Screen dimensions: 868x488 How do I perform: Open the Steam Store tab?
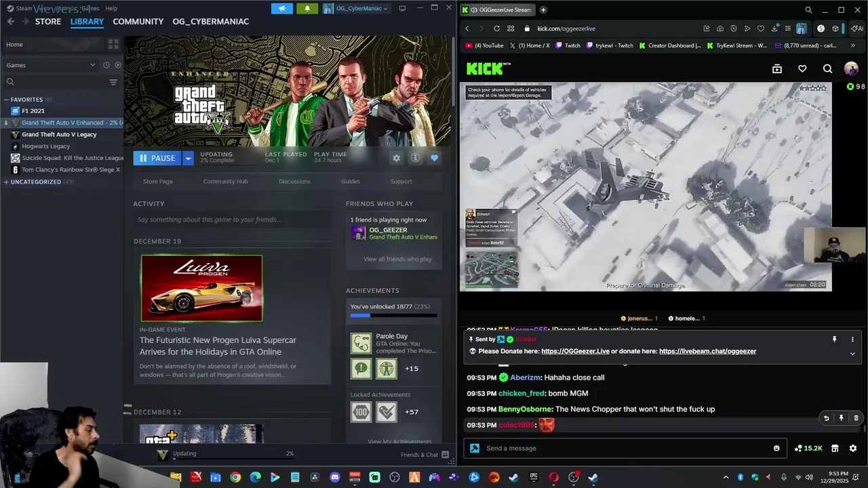(48, 22)
